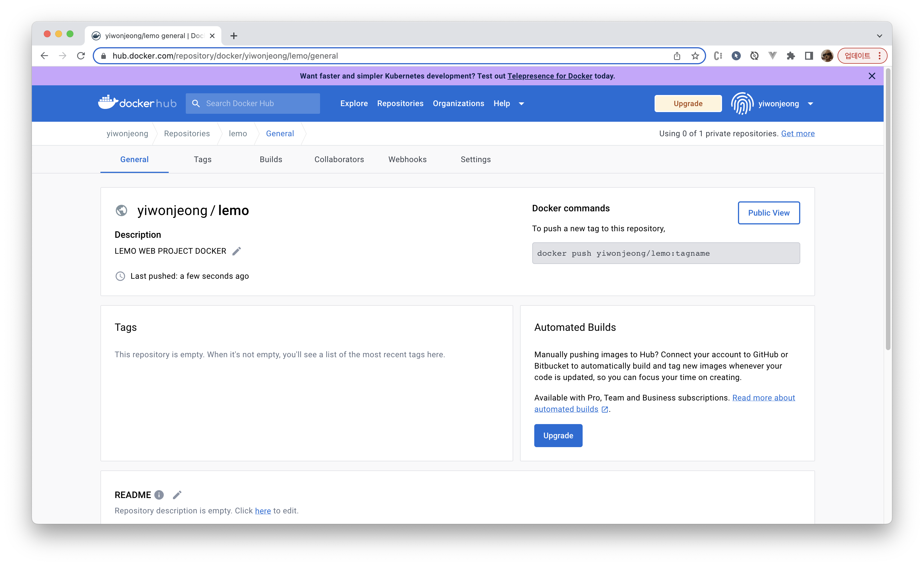Open the Webhooks tab
Screen dimensions: 924x566
(407, 159)
